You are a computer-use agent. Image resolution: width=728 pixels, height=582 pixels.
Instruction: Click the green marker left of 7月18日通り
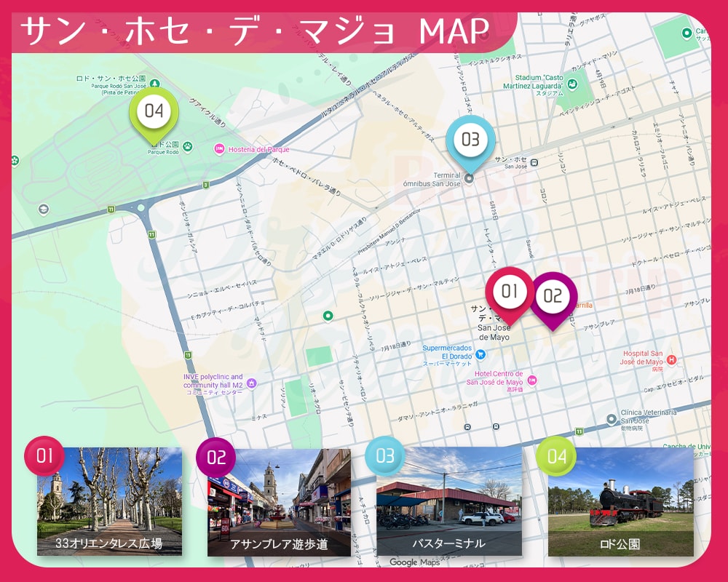click(x=328, y=316)
